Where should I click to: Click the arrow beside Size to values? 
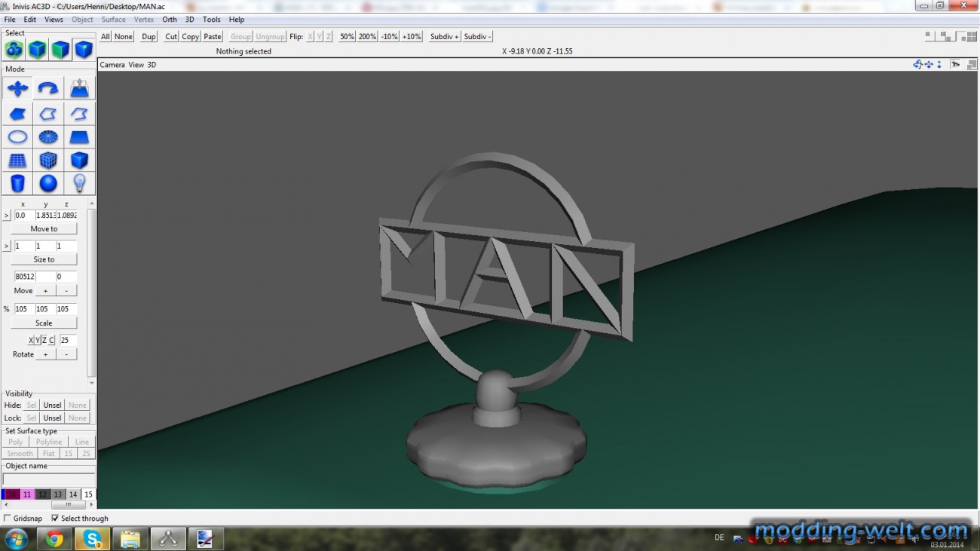click(x=7, y=246)
